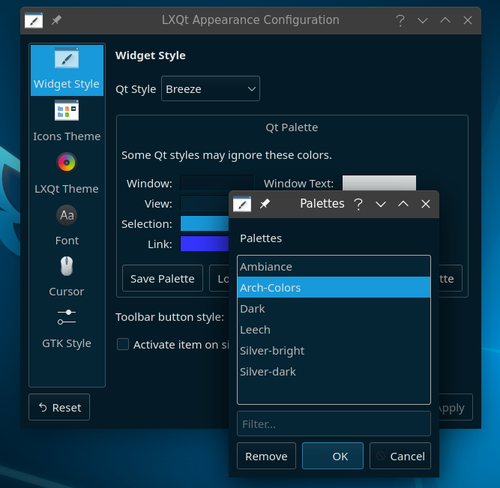Select the Widget Style sidebar item
The height and width of the screenshot is (488, 500).
pos(67,70)
